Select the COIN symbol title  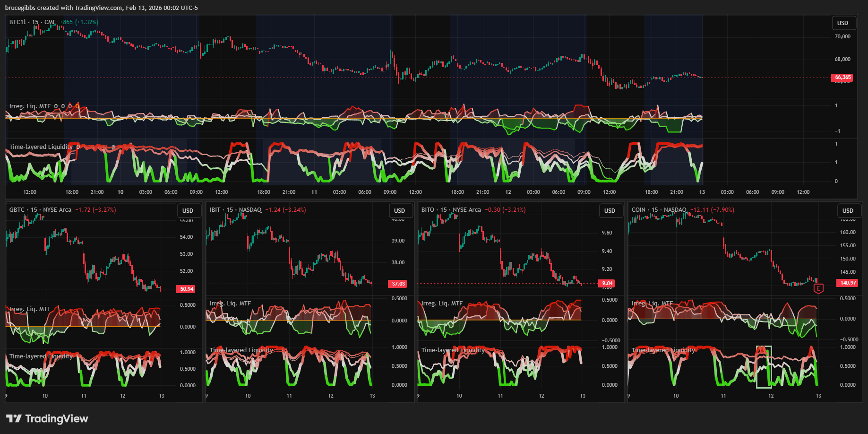pyautogui.click(x=638, y=210)
